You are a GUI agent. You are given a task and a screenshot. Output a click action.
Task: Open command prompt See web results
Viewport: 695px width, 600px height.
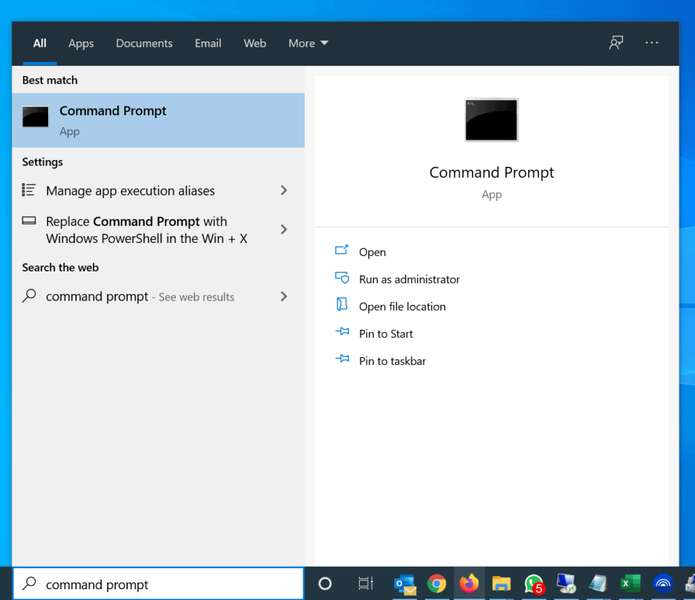pos(158,296)
